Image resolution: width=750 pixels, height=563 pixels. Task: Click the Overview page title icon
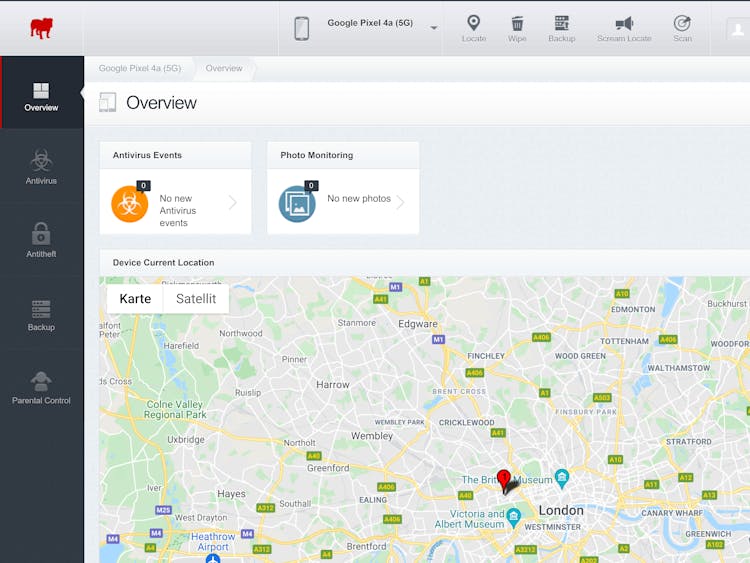click(x=108, y=102)
